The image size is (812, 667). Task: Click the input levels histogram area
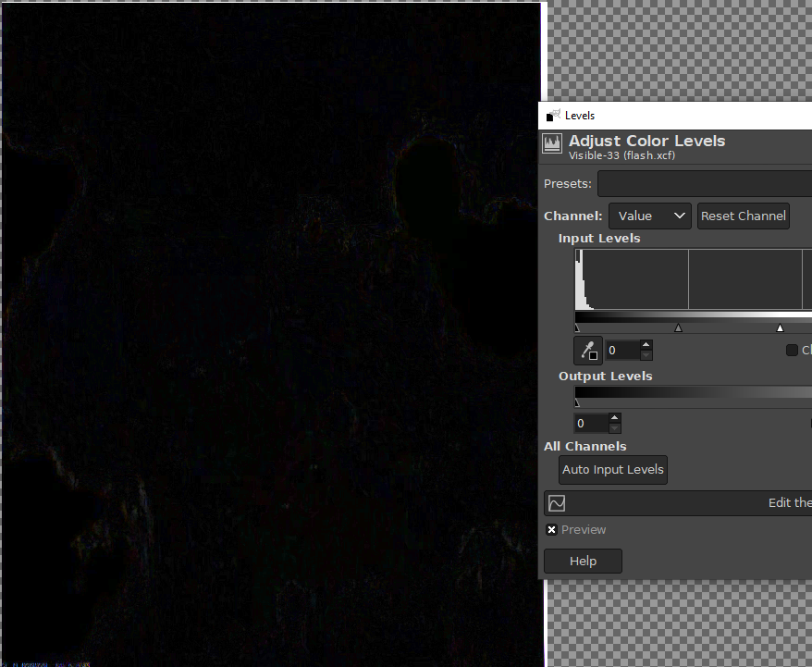[693, 279]
